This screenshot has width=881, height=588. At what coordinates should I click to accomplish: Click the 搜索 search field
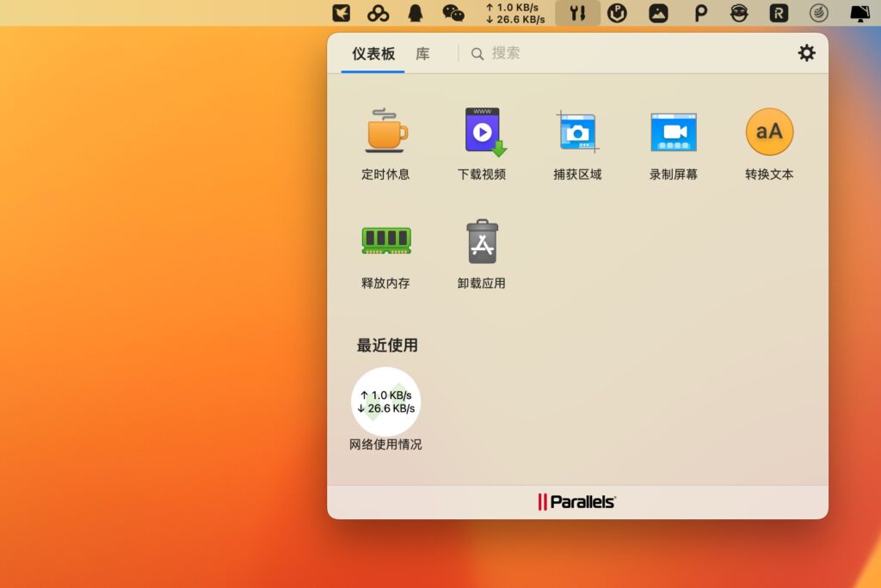click(x=508, y=53)
